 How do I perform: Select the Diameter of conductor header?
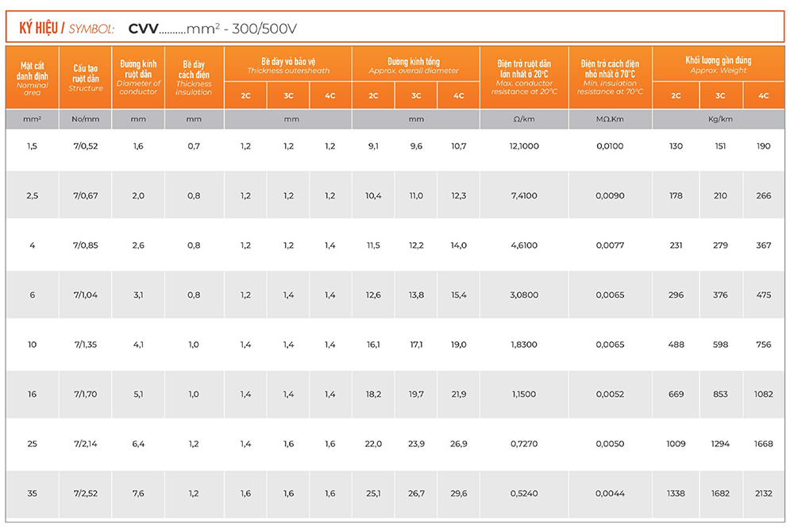pos(138,77)
